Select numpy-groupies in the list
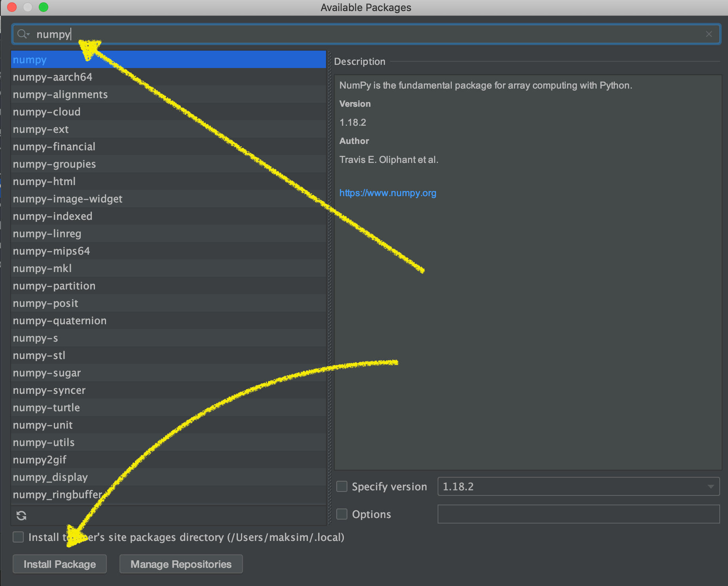 point(169,164)
